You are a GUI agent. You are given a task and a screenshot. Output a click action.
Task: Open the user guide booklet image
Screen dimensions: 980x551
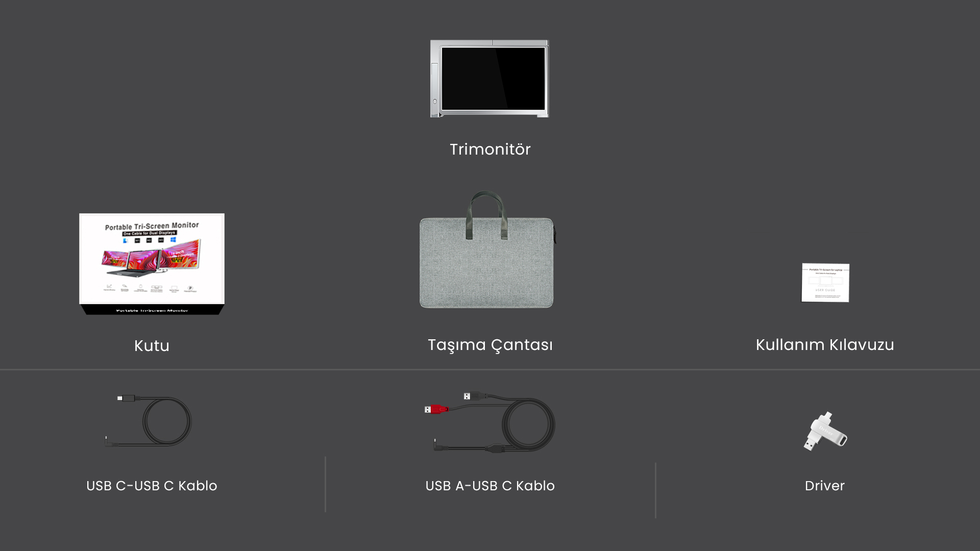click(x=825, y=283)
